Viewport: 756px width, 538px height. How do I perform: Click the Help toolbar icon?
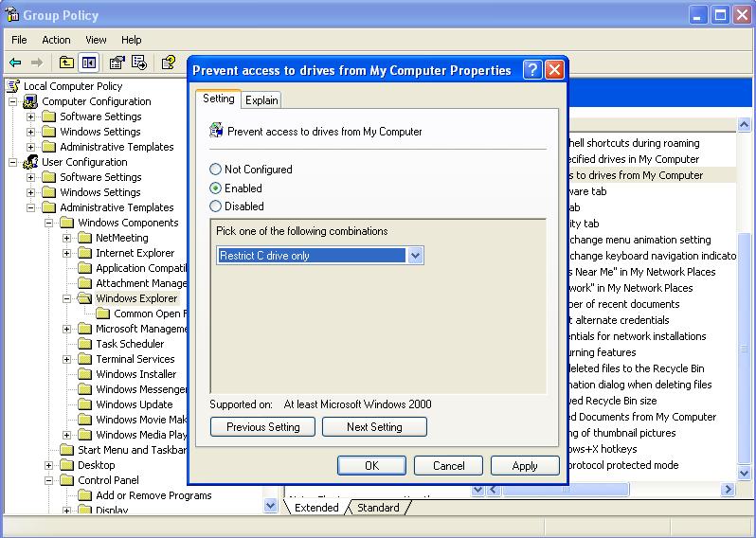point(169,63)
